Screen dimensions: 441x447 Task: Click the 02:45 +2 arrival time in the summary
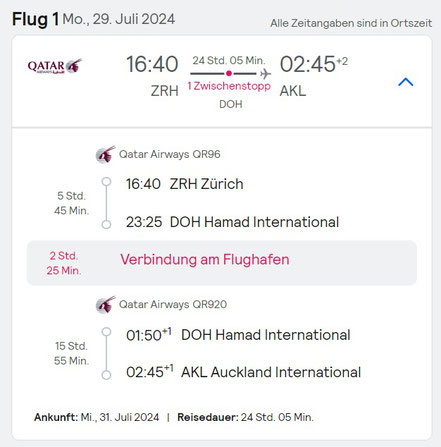click(314, 64)
